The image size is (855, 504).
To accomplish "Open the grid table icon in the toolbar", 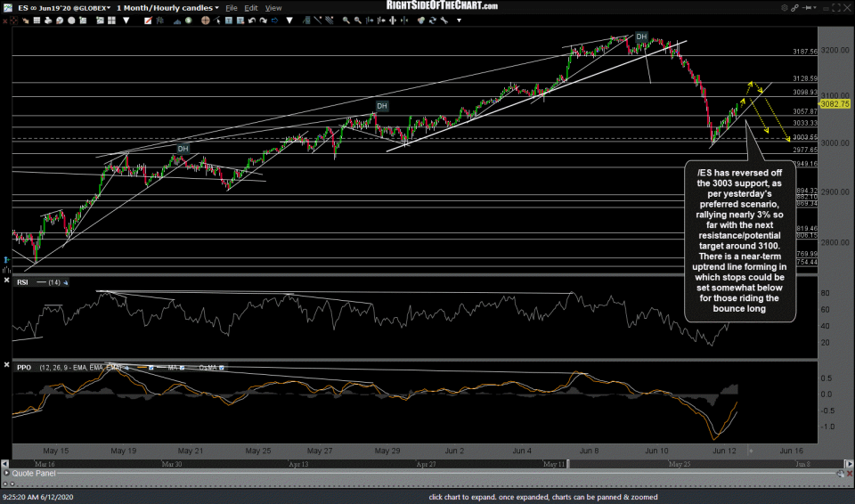I will pos(37,20).
